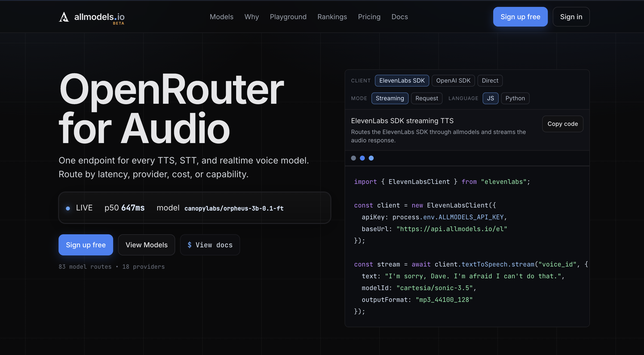
Task: Select the ElevenLabs SDK client option
Action: 402,81
